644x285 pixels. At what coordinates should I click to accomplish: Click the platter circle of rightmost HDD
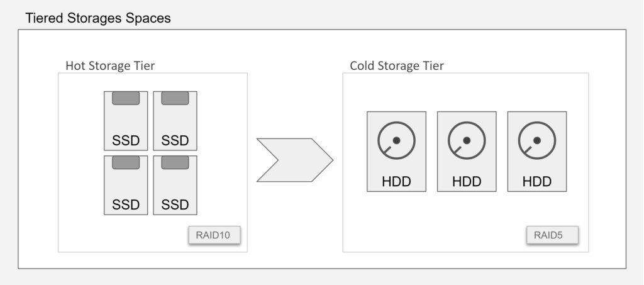pos(537,140)
